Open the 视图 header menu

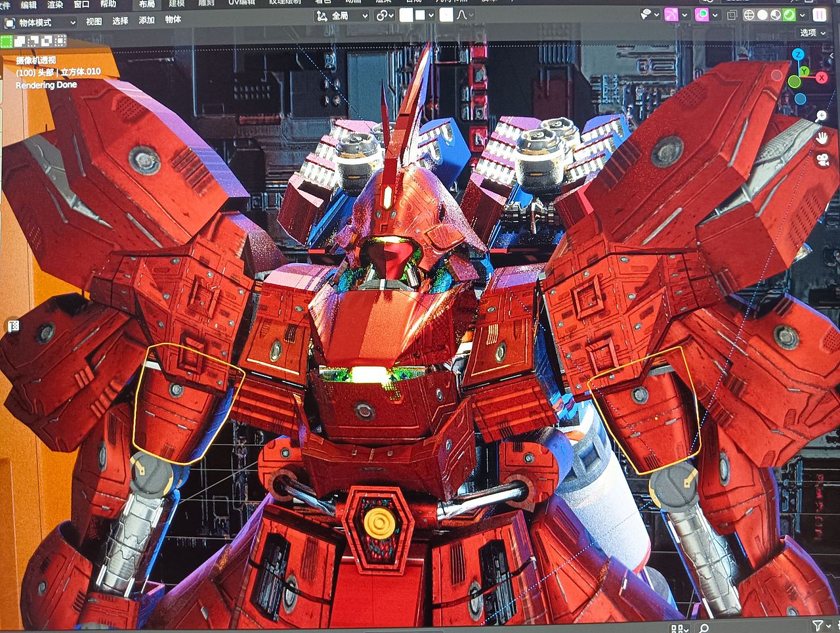[94, 22]
